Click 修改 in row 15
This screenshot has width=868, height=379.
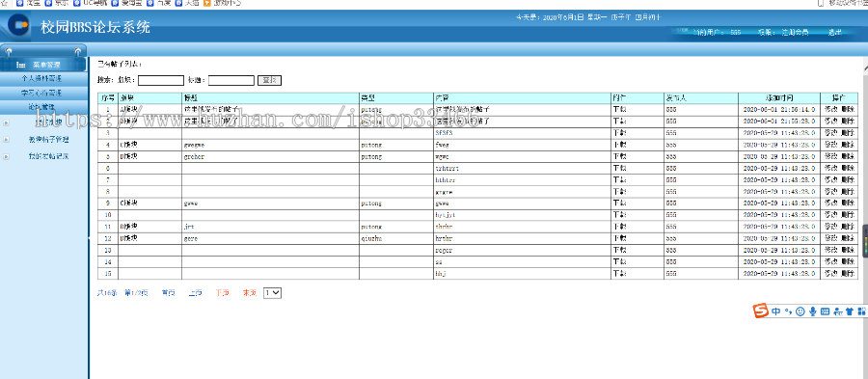(830, 273)
